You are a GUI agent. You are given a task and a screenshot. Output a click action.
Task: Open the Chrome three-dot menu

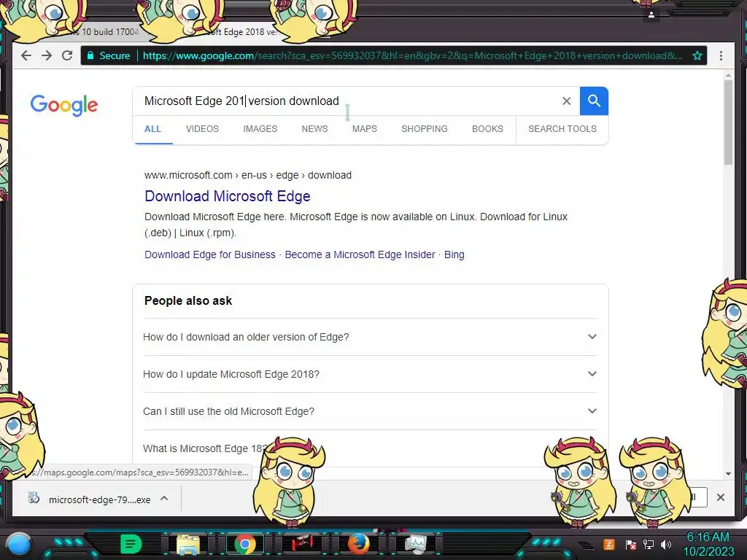click(x=721, y=55)
